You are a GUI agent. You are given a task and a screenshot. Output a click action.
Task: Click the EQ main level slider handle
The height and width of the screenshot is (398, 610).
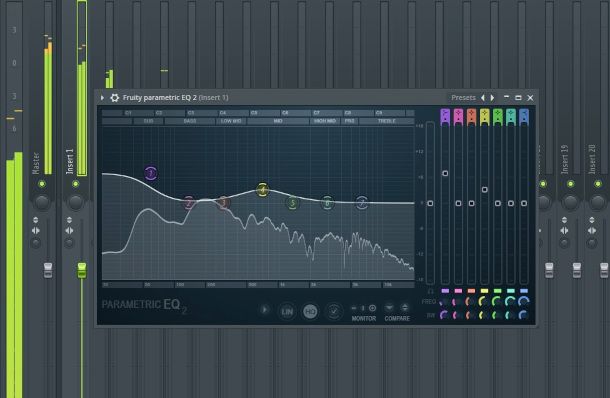click(x=430, y=203)
